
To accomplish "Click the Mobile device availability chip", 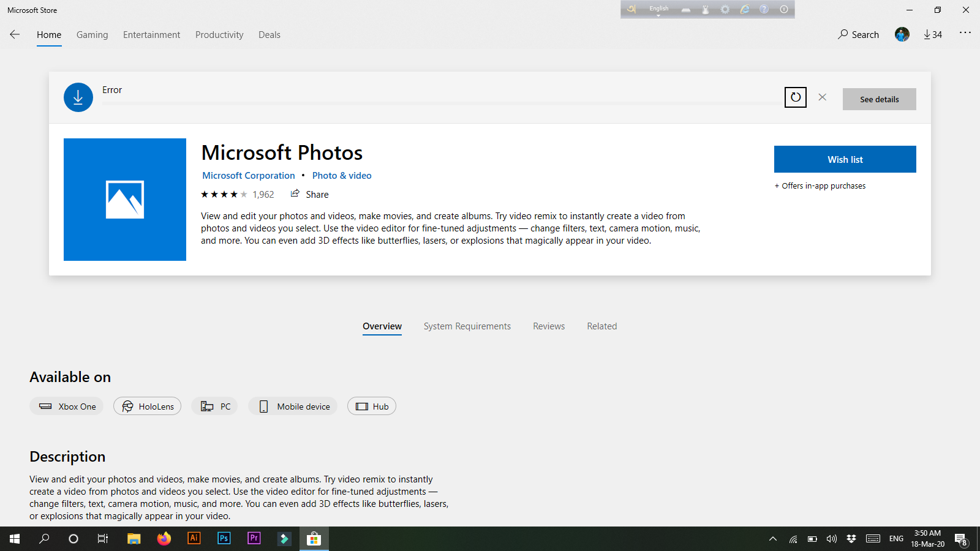I will (293, 406).
